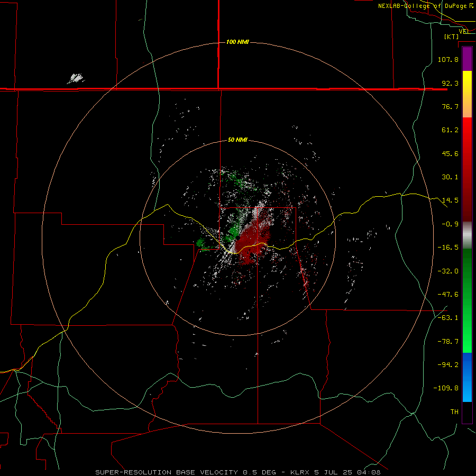Click the purple segment of velocity color bar
This screenshot has height=476, width=476.
coord(467,59)
